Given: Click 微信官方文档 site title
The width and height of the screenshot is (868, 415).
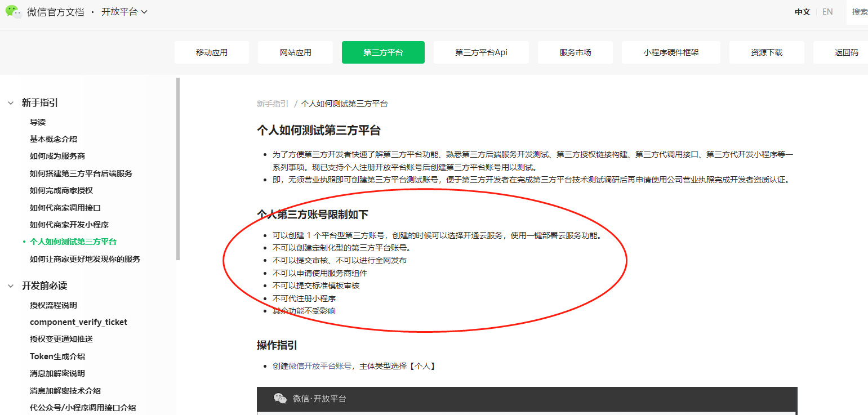Looking at the screenshot, I should click(55, 12).
